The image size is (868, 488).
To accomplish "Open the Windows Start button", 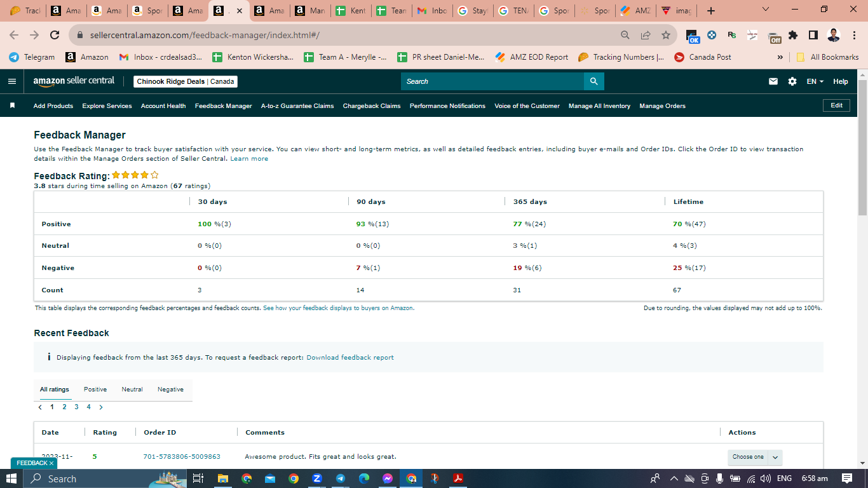I will tap(12, 478).
